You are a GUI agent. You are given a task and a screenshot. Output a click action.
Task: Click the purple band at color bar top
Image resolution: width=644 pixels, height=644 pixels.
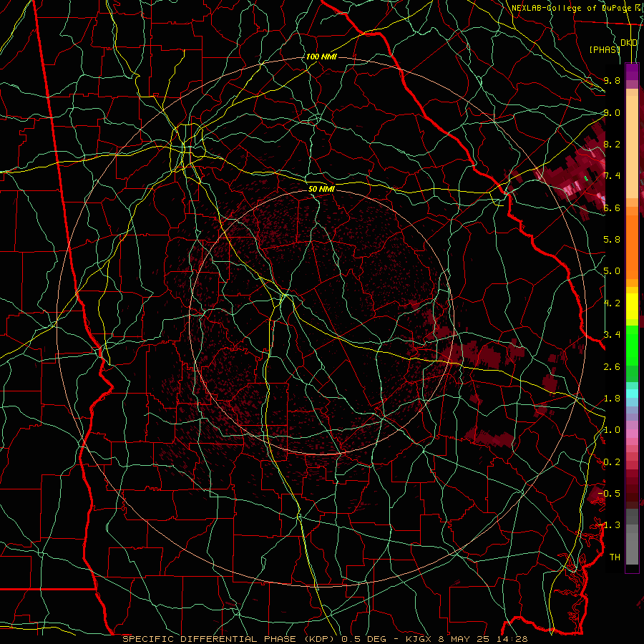632,72
